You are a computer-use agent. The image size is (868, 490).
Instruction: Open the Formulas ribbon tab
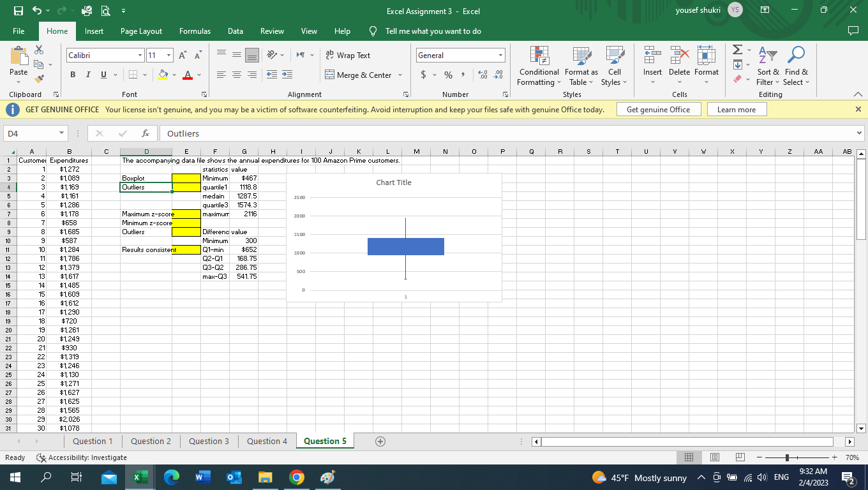pos(195,31)
